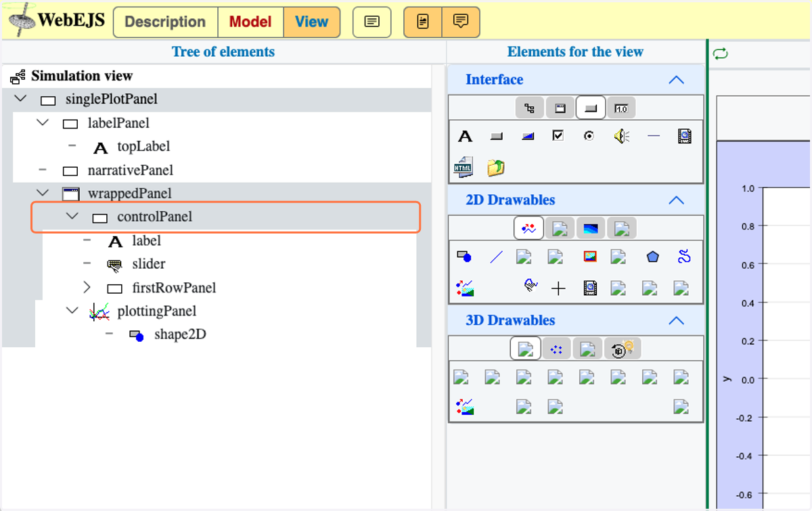Pick the data plot icon in 3D Drawables

pyautogui.click(x=465, y=407)
